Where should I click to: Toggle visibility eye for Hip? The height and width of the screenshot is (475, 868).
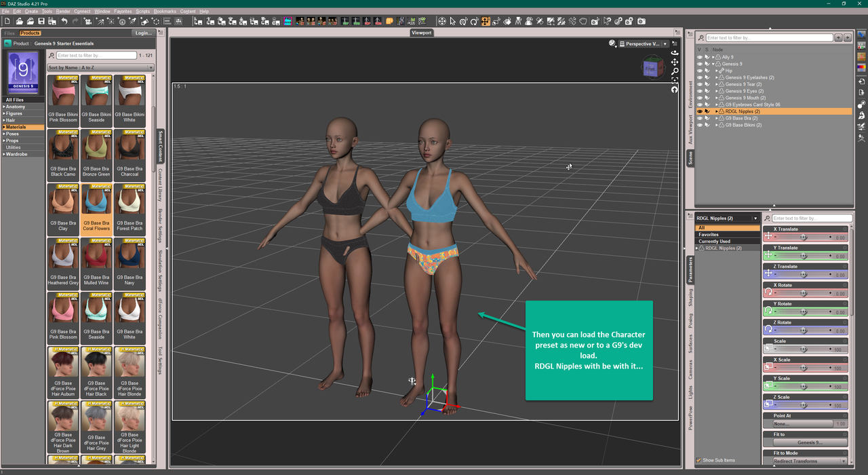point(700,71)
